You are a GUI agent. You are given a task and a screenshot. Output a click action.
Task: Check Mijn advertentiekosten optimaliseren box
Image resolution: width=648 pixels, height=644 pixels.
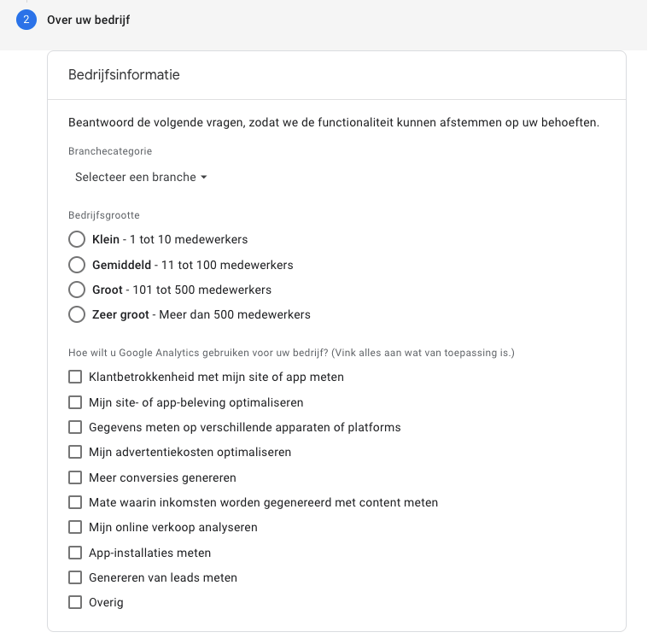[75, 452]
